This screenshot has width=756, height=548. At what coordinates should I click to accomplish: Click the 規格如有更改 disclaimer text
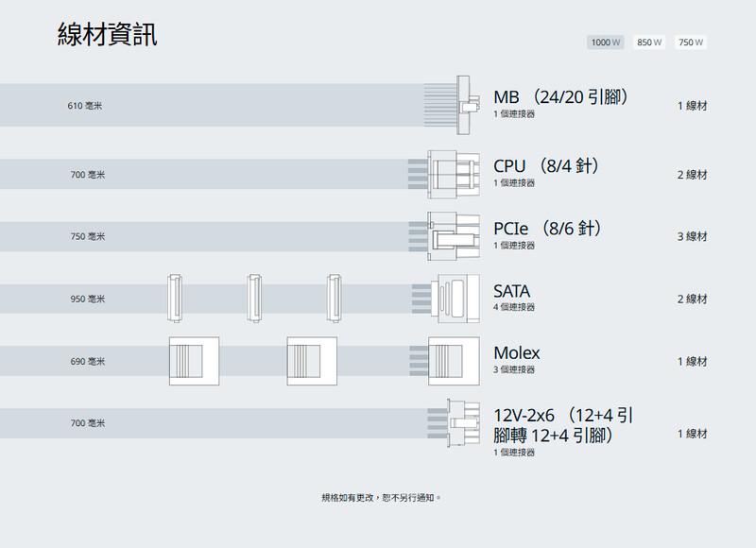(x=381, y=497)
